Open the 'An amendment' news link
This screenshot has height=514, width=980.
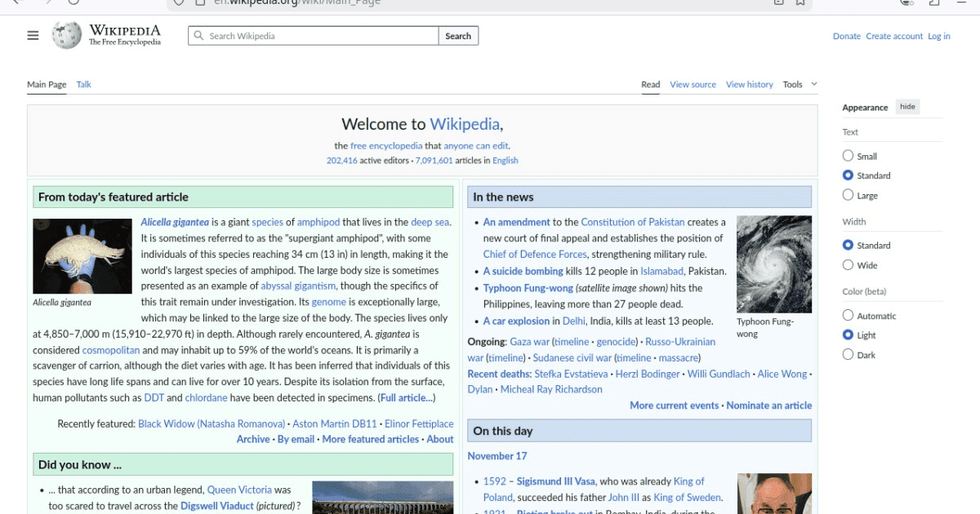[x=516, y=222]
